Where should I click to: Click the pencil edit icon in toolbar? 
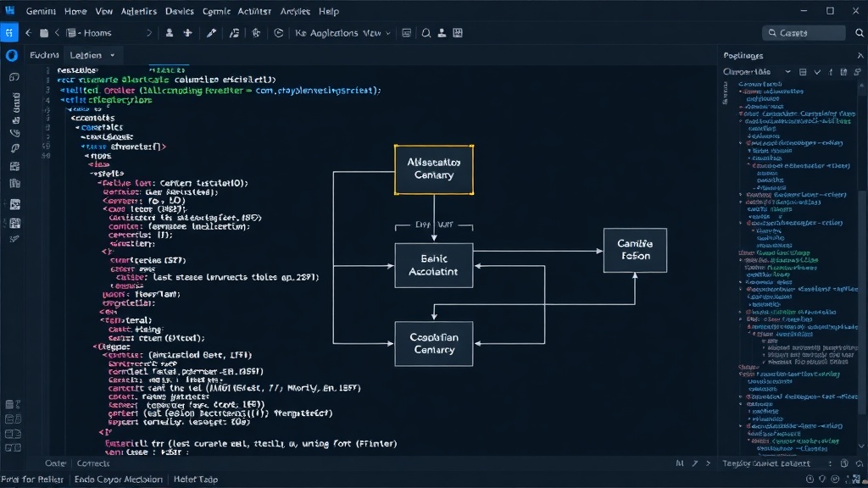tap(211, 33)
